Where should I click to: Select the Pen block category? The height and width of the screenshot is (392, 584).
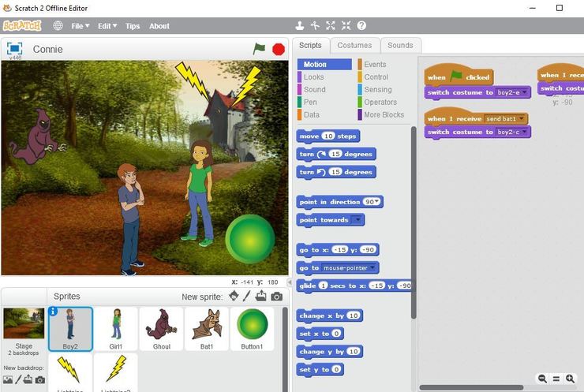(x=310, y=102)
